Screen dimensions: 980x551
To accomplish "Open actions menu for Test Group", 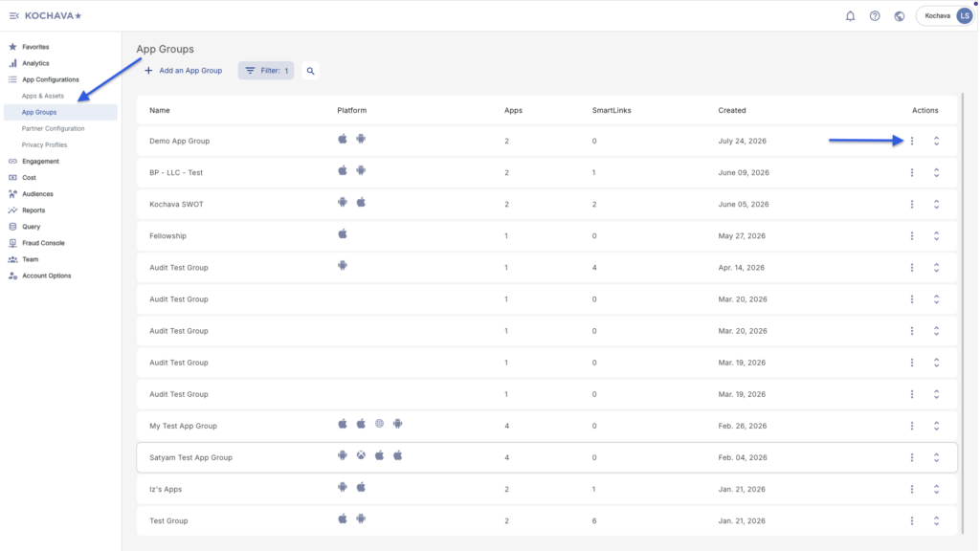I will (912, 521).
